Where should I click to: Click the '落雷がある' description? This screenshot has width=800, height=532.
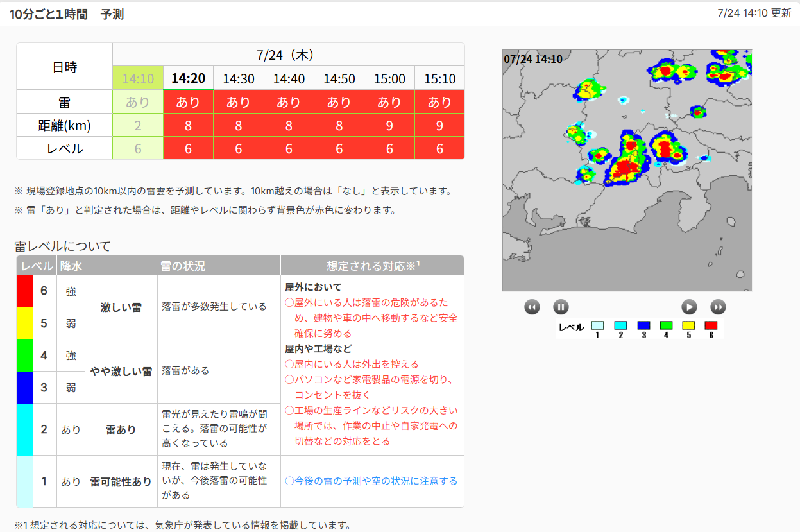[x=186, y=371]
